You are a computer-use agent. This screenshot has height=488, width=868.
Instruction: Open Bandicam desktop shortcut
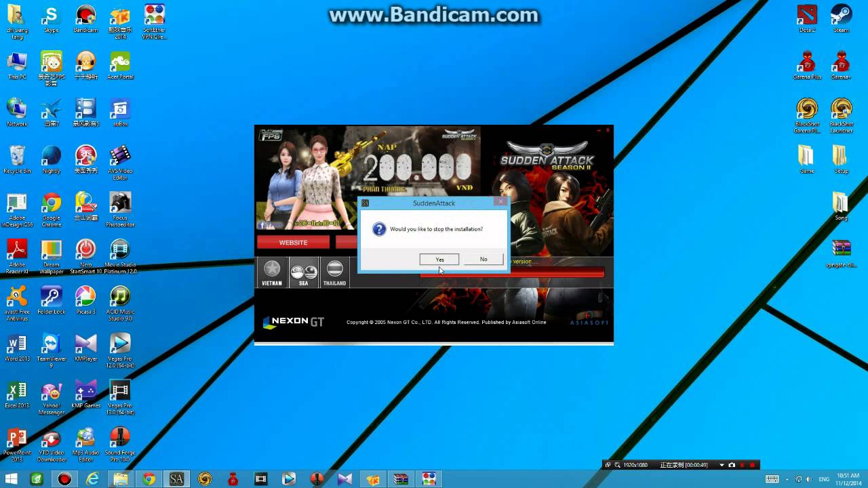point(85,19)
